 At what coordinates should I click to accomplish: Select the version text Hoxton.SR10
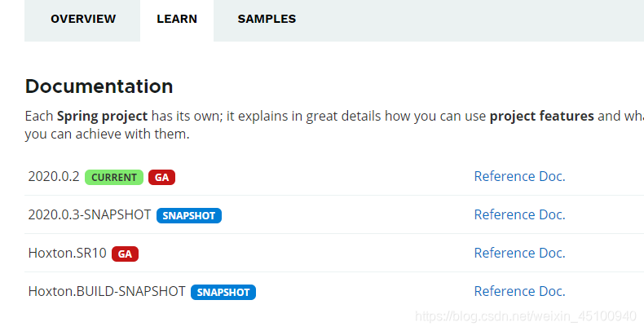click(68, 253)
